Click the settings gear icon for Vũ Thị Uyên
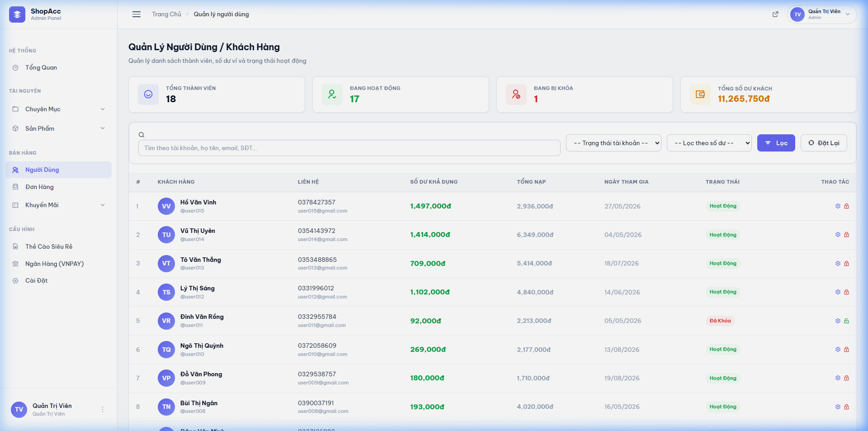The height and width of the screenshot is (431, 868). coord(838,235)
